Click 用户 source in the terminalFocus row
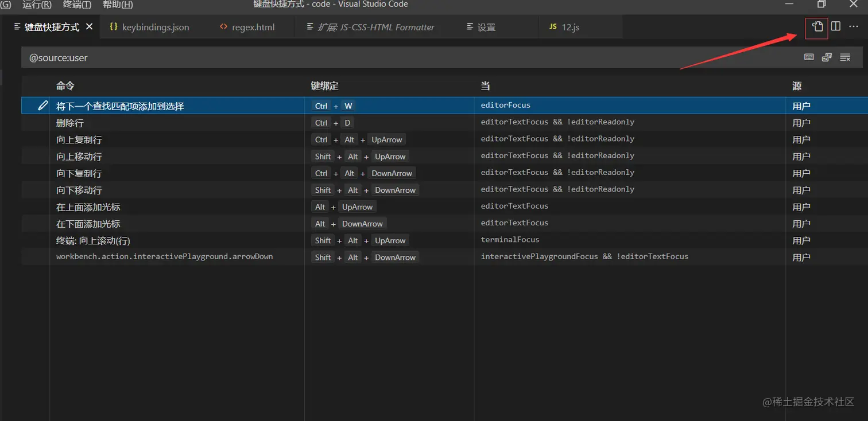 [801, 240]
